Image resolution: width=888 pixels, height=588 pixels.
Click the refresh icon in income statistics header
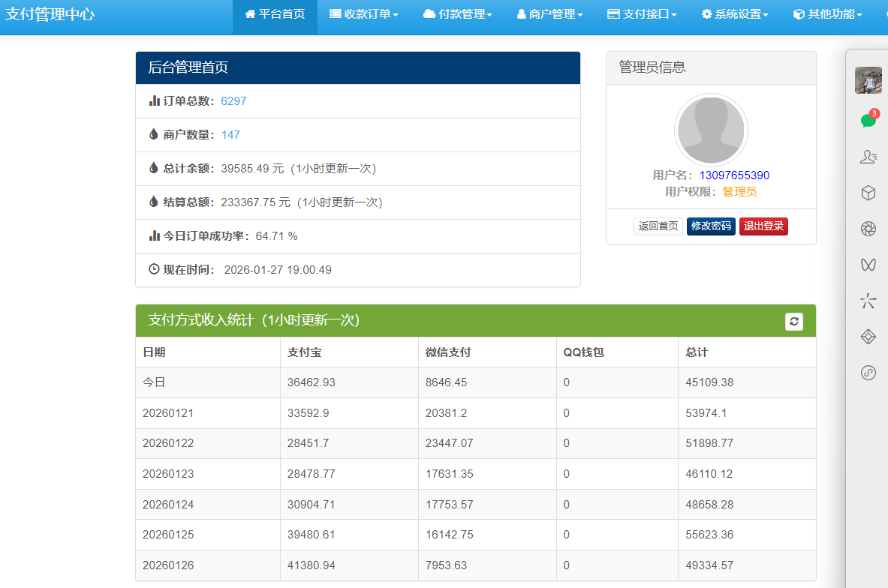(794, 321)
